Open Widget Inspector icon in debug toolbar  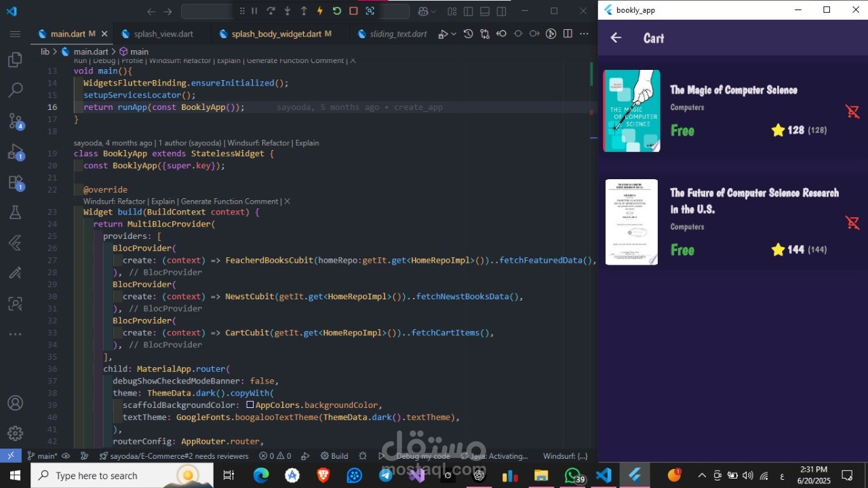[370, 11]
